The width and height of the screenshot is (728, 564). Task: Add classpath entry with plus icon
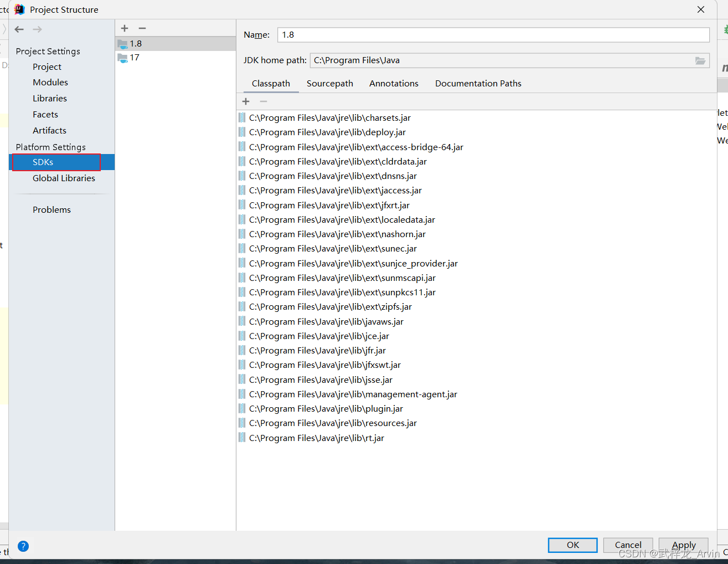coord(246,101)
